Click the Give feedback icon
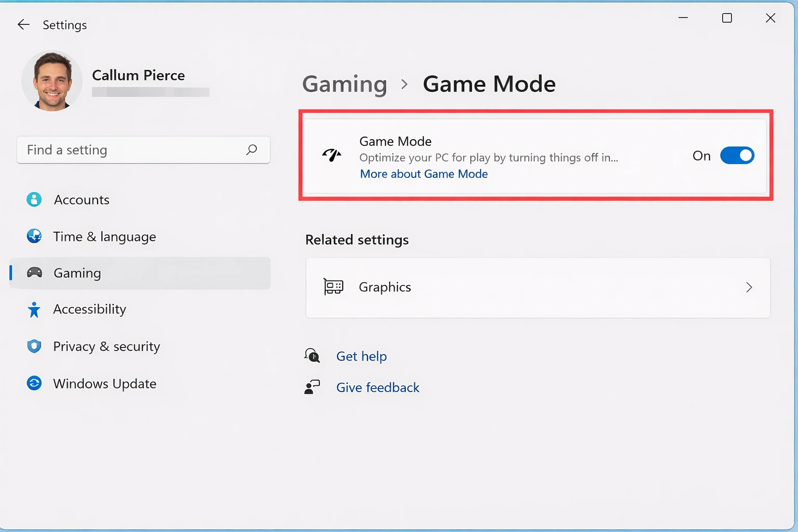Screen dimensions: 798x532 click(x=312, y=387)
